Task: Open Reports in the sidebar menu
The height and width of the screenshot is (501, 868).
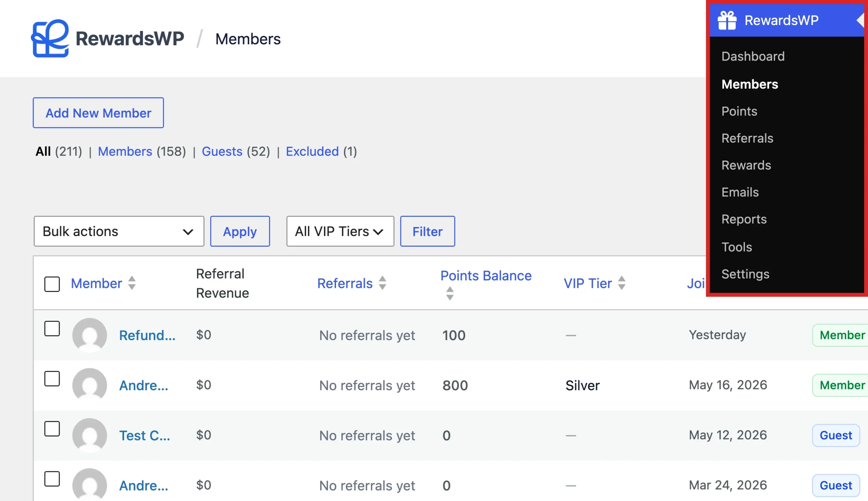Action: coord(744,219)
